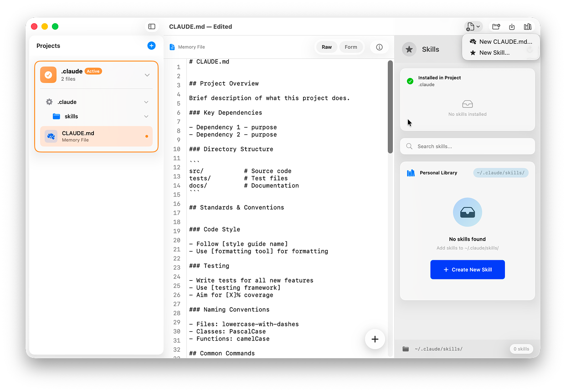Switch editor view to Form mode
566x392 pixels.
tap(351, 47)
